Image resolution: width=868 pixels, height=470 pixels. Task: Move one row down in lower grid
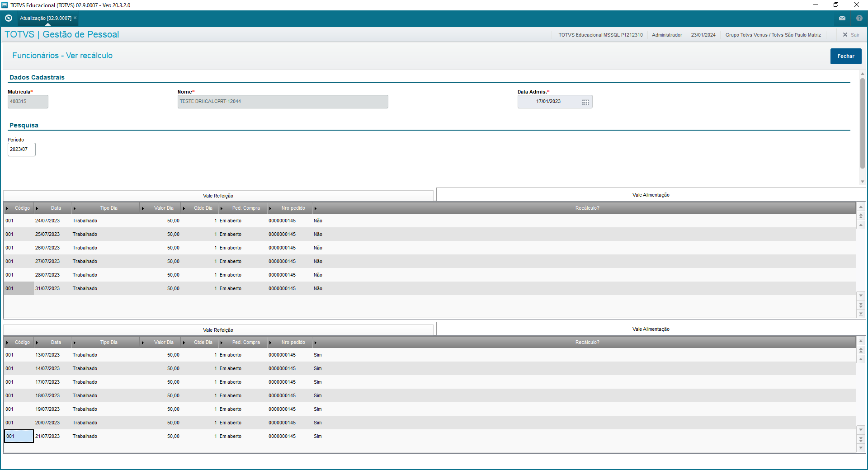861,430
